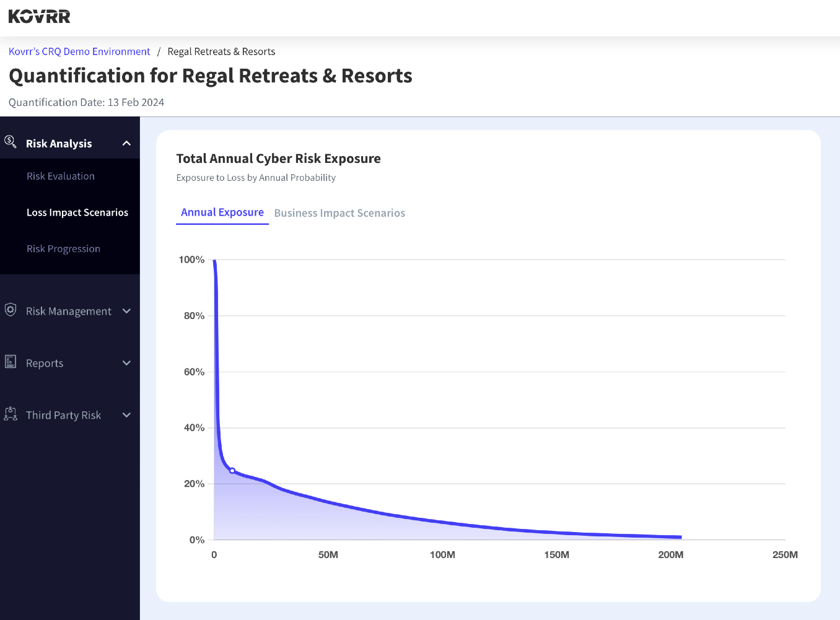Select Loss Impact Scenarios sidebar item
The height and width of the screenshot is (620, 840).
[x=77, y=212]
